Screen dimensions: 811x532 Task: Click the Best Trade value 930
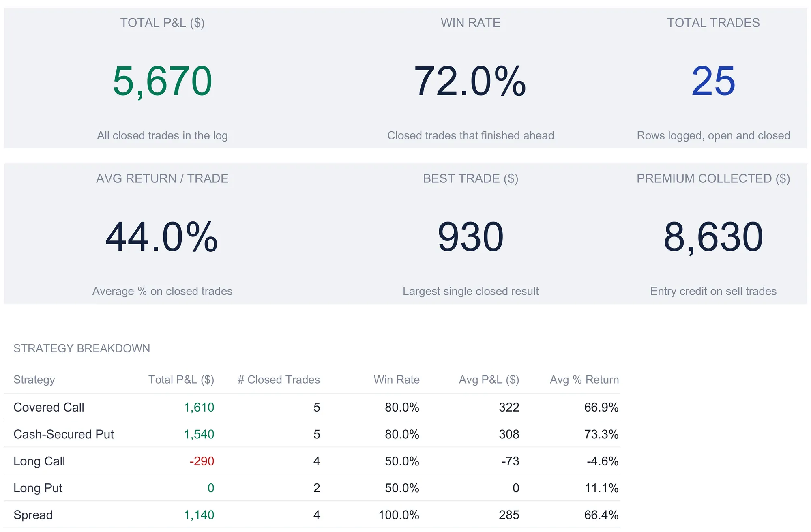pyautogui.click(x=470, y=237)
